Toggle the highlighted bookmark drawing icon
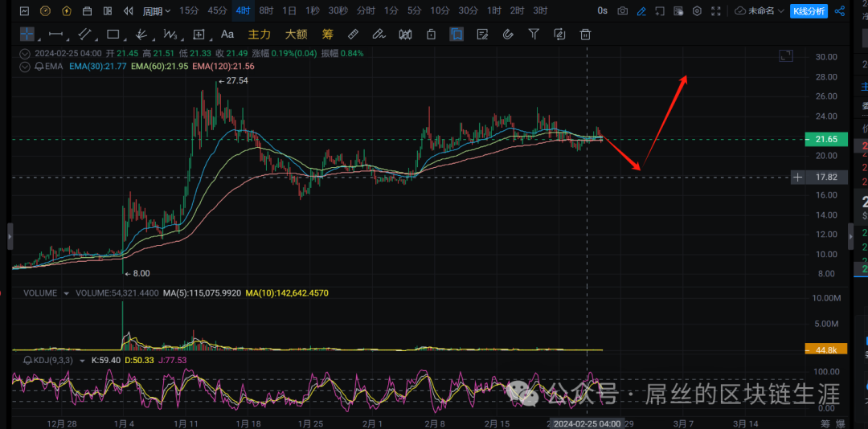The height and width of the screenshot is (429, 868). (x=457, y=35)
